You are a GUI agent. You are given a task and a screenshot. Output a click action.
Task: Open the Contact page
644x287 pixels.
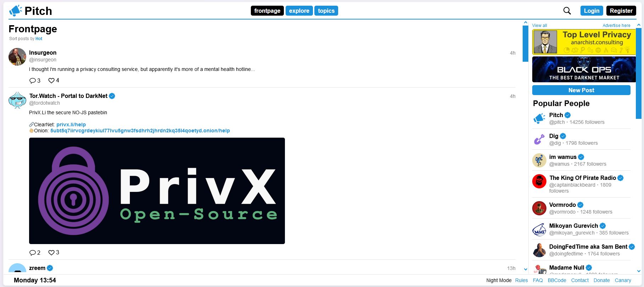point(580,280)
